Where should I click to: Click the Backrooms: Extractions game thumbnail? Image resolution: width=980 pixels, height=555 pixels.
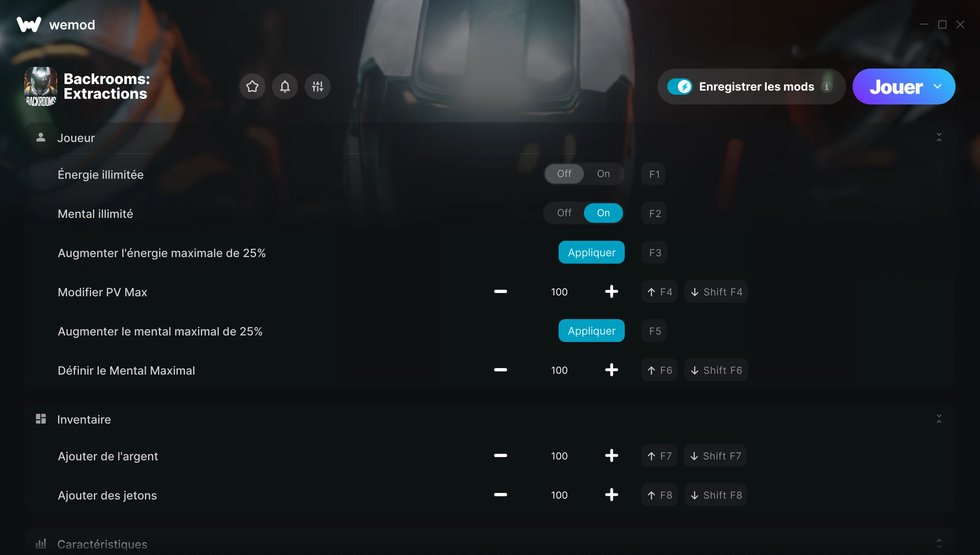click(41, 87)
